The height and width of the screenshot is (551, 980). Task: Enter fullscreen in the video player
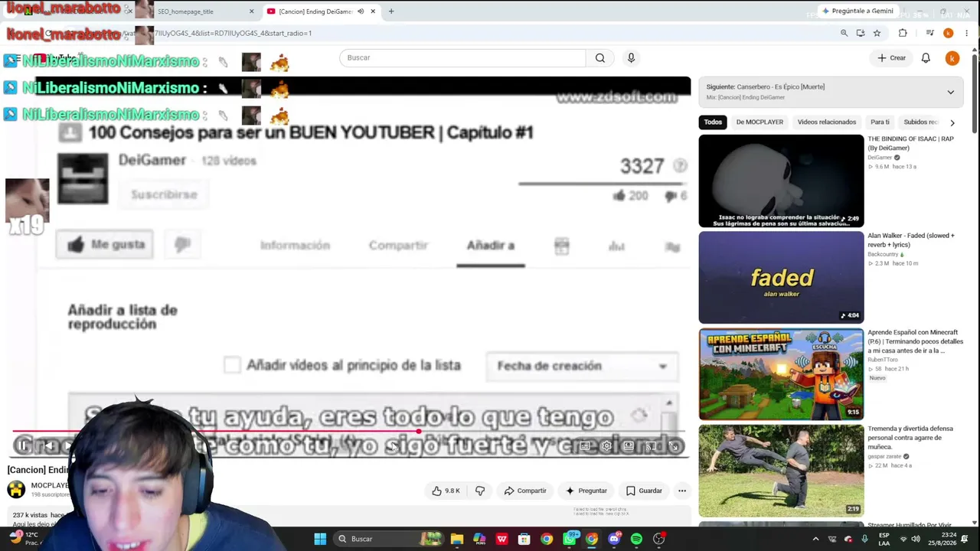click(x=674, y=446)
